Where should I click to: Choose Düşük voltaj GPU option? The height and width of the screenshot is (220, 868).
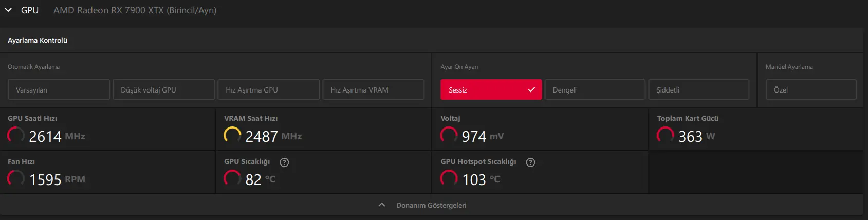click(x=163, y=89)
